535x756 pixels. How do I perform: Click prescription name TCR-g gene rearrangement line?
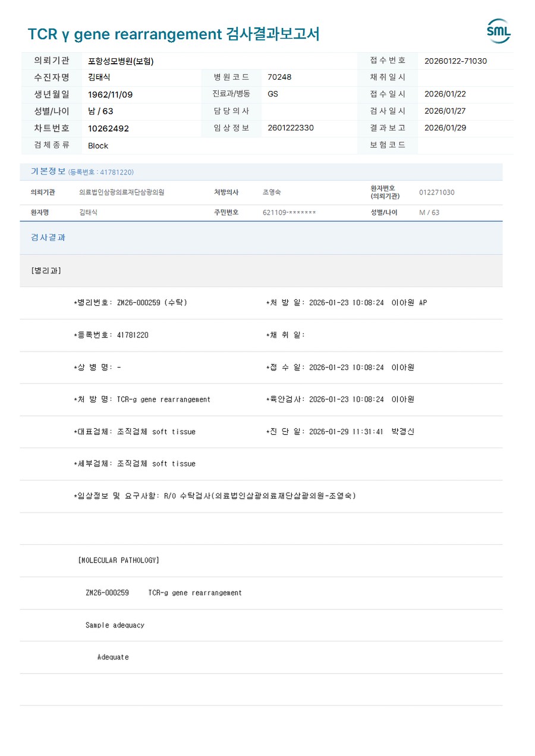(x=141, y=399)
